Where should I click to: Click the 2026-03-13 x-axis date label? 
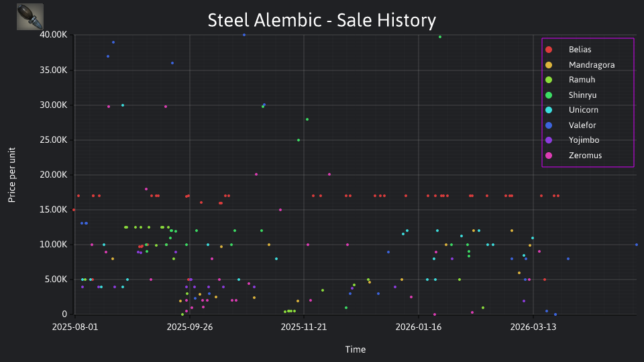[x=533, y=327]
